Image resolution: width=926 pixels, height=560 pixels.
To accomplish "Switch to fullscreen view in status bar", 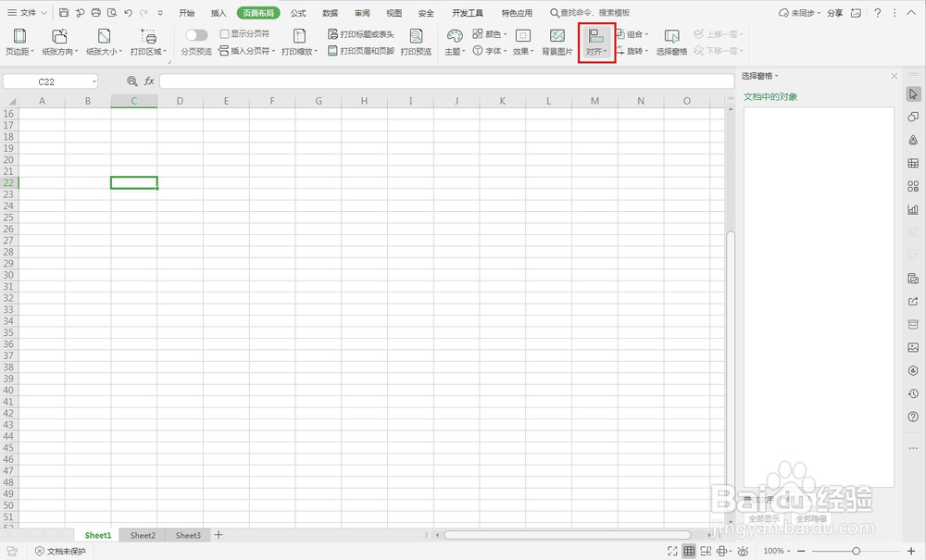I will click(672, 551).
